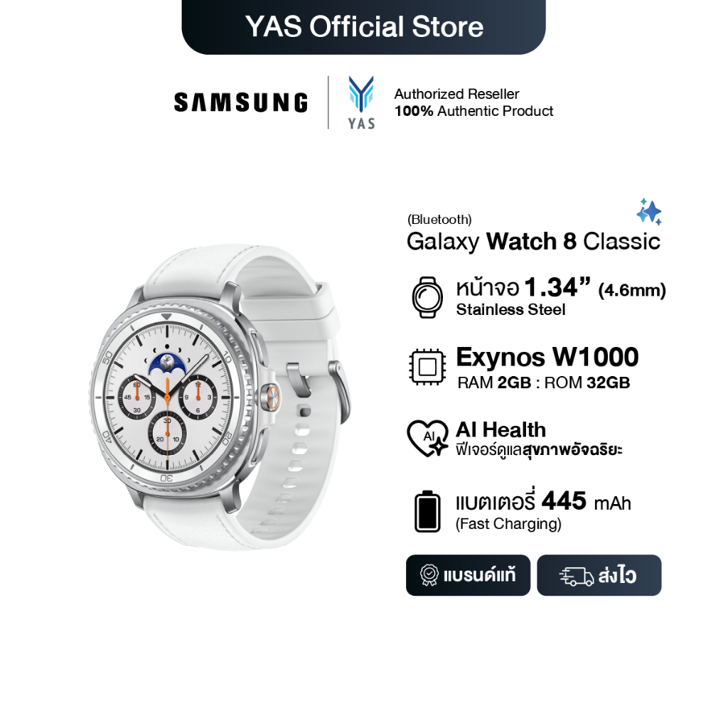Click the Galaxy Watch 8 Classic title

(533, 242)
